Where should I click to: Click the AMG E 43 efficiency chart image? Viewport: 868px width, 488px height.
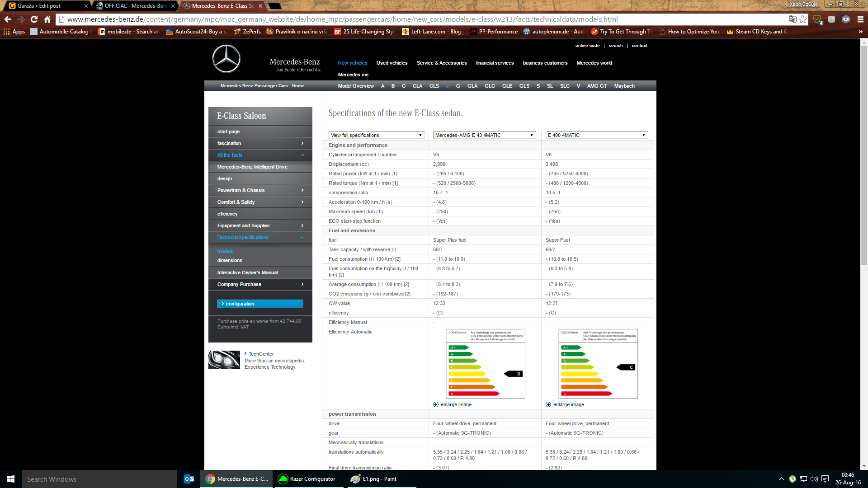(x=486, y=364)
